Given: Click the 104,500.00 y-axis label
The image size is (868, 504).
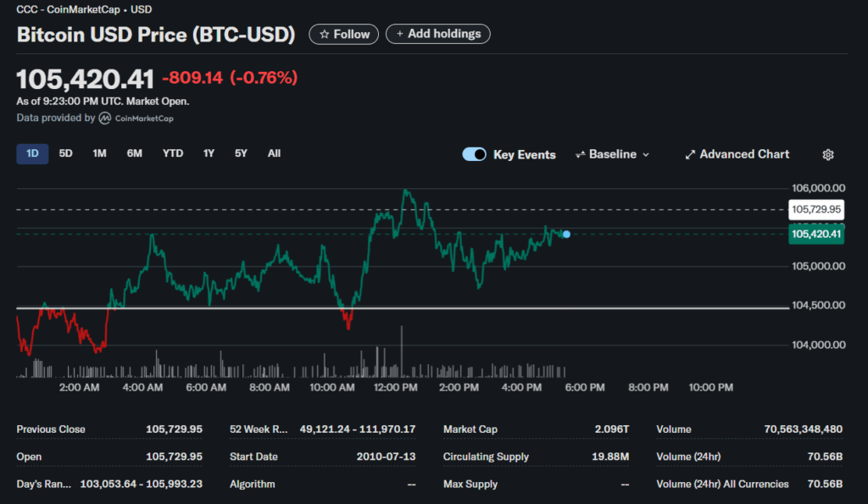Looking at the screenshot, I should coord(818,306).
